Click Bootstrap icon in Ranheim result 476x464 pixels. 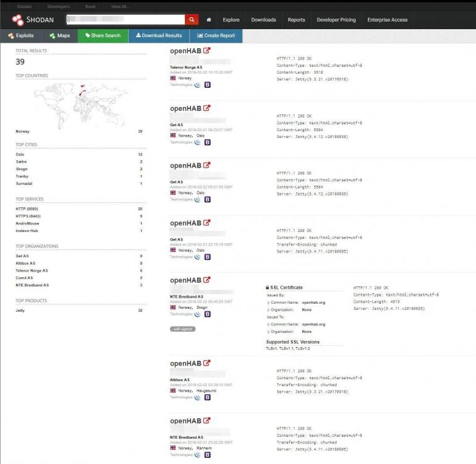coord(207,455)
